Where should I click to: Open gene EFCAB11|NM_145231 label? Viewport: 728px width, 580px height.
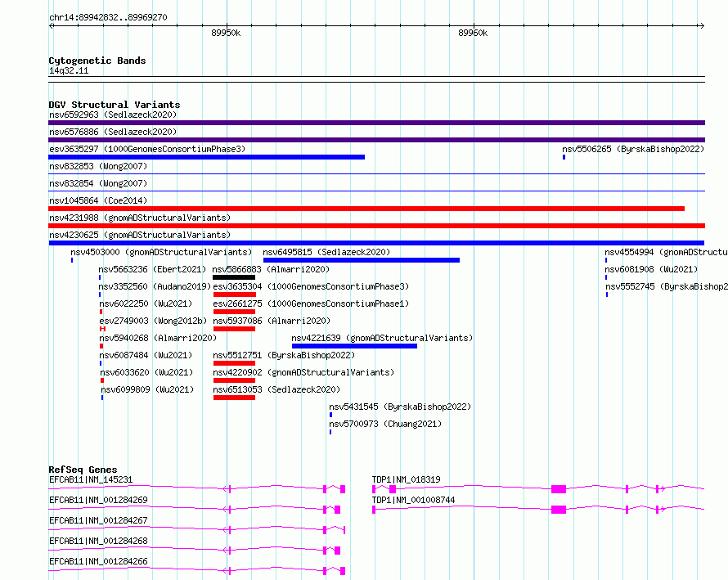coord(91,479)
